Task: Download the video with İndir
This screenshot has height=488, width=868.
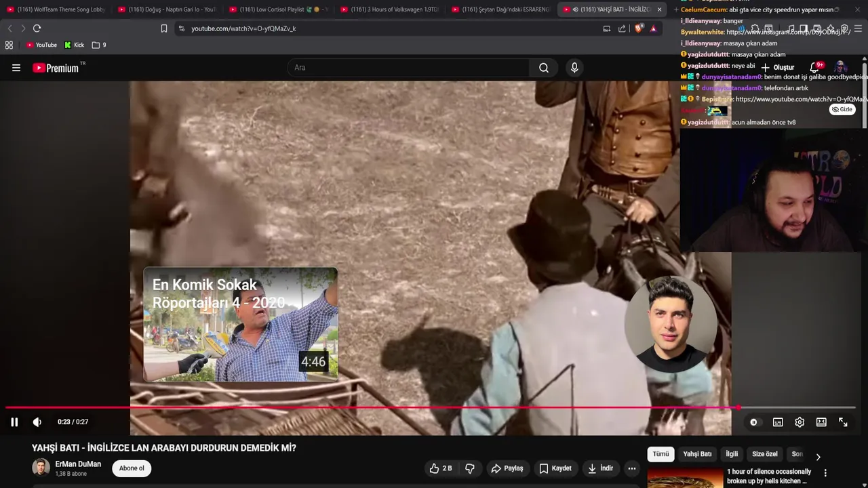Action: [600, 468]
